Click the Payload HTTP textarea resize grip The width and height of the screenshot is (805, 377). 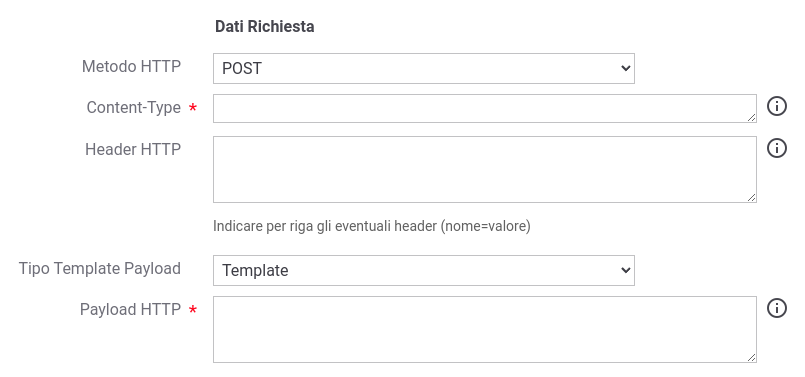coord(751,357)
